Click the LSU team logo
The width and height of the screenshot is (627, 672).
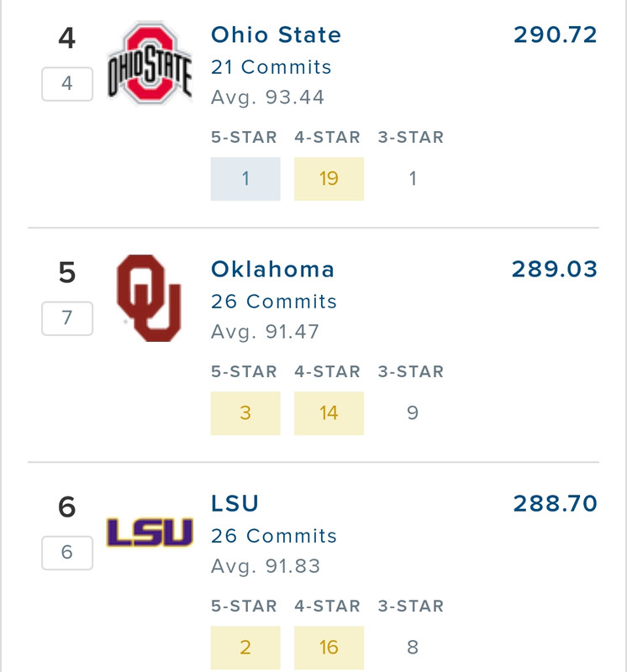tap(150, 533)
